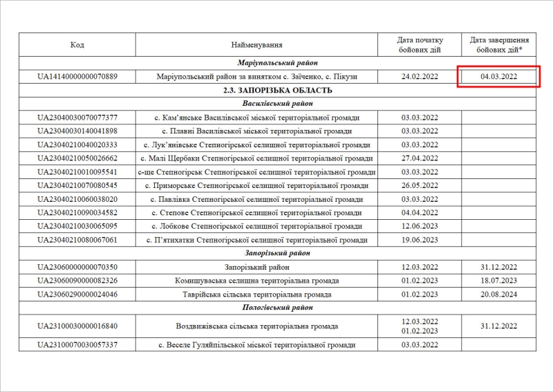This screenshot has height=392, width=553.
Task: Click code UA14140000000070889
Action: coord(77,76)
